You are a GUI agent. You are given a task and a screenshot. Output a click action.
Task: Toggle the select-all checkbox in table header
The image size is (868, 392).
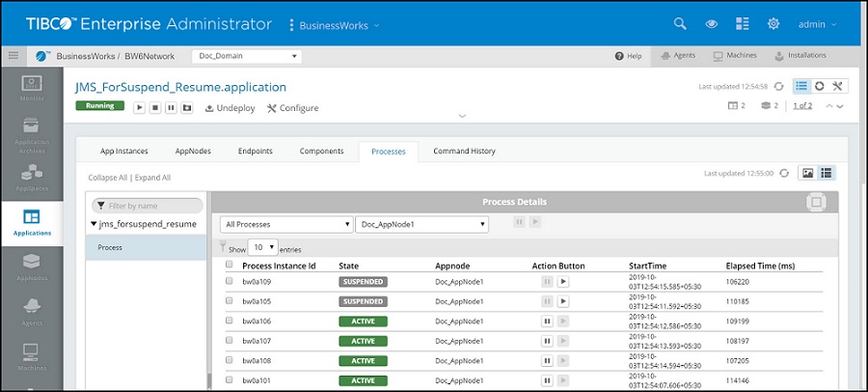[230, 265]
